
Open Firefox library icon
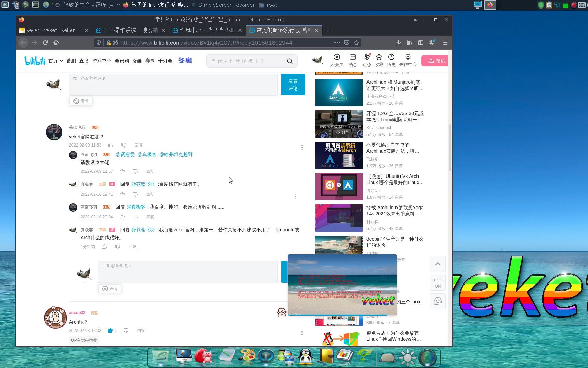410,43
